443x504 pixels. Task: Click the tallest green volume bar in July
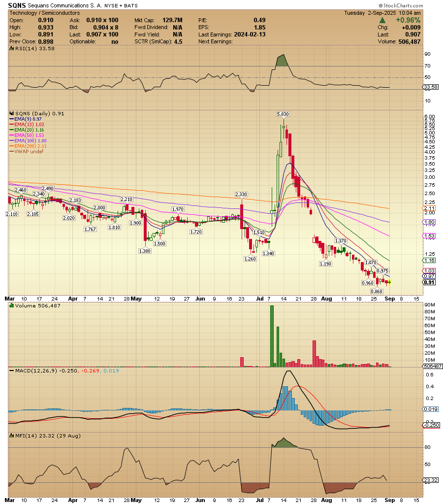272,336
